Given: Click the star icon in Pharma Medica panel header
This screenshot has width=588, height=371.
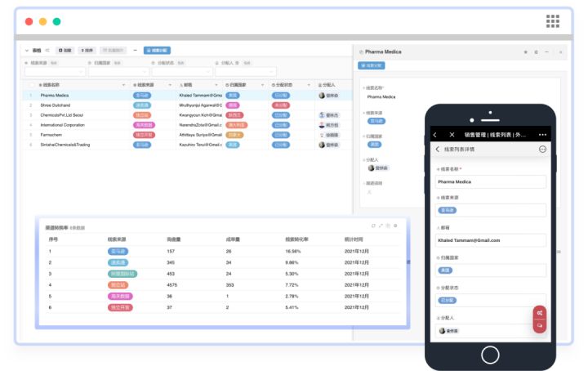Looking at the screenshot, I should click(x=526, y=52).
